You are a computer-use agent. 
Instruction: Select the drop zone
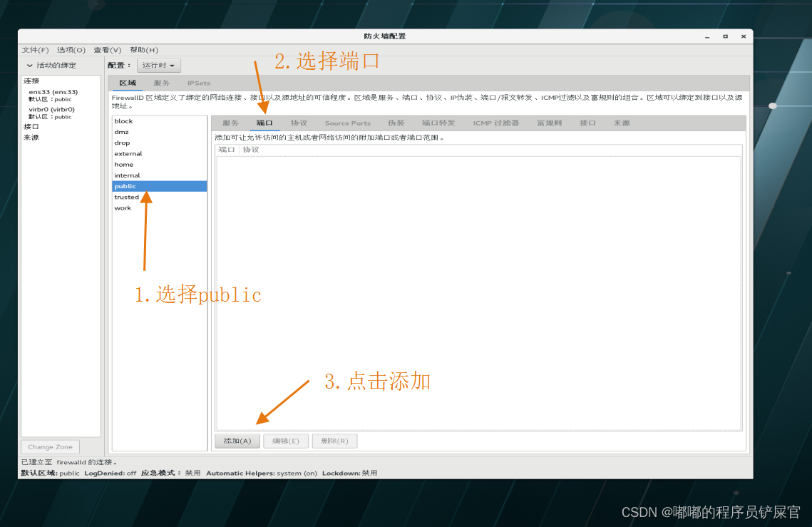click(160, 143)
